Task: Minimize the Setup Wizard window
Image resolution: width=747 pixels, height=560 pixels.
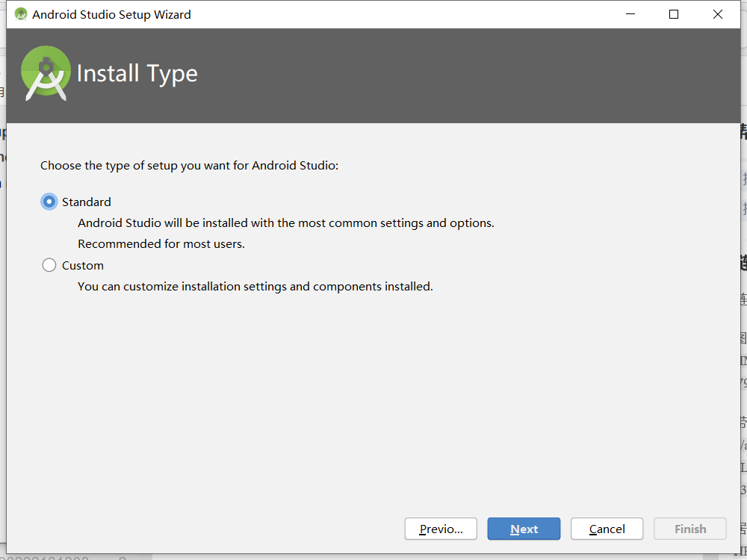Action: click(x=630, y=14)
